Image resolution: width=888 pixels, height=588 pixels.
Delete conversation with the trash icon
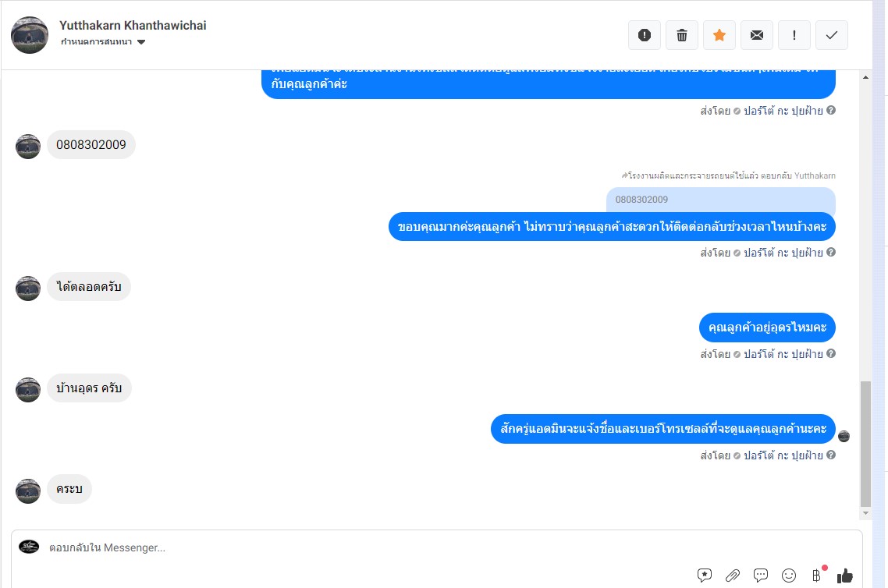point(682,35)
